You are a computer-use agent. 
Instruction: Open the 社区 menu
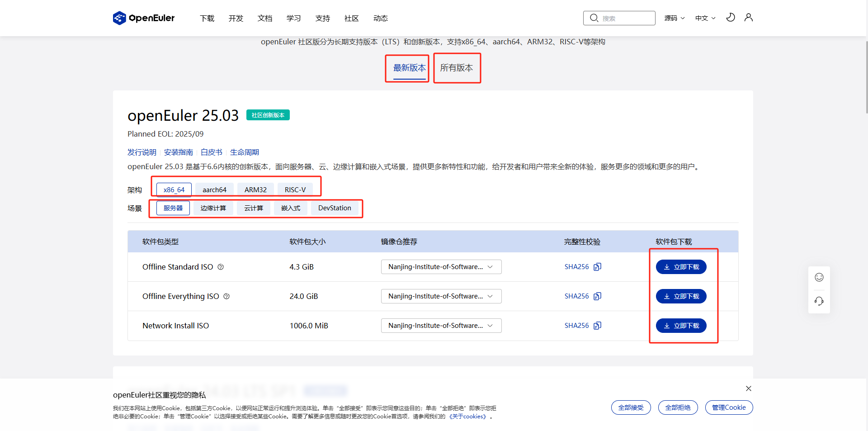pos(352,18)
